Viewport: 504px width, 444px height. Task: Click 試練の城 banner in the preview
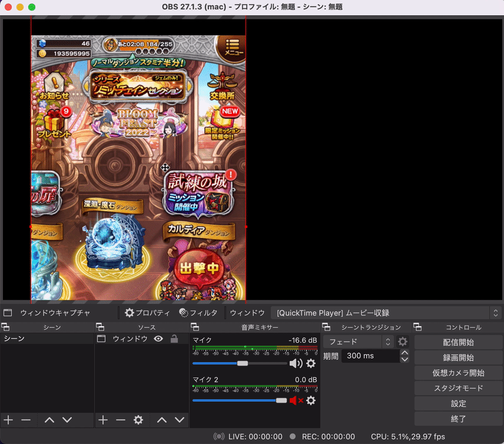(x=199, y=193)
